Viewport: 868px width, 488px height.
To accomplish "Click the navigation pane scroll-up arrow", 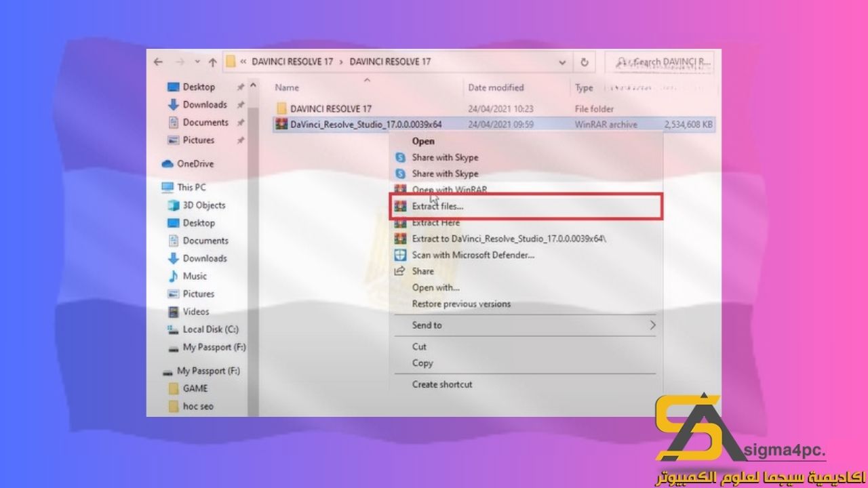I will click(254, 86).
